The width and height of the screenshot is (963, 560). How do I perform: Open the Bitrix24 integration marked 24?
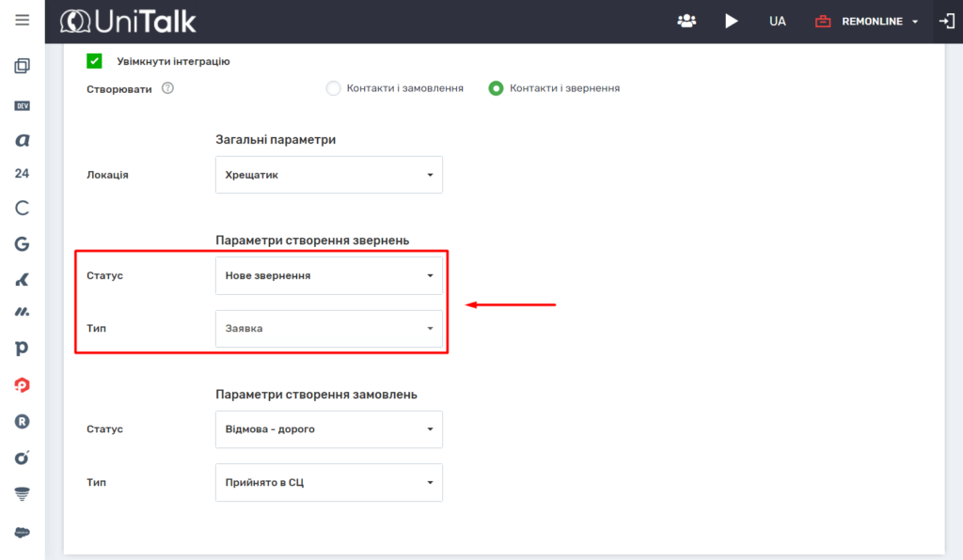23,174
